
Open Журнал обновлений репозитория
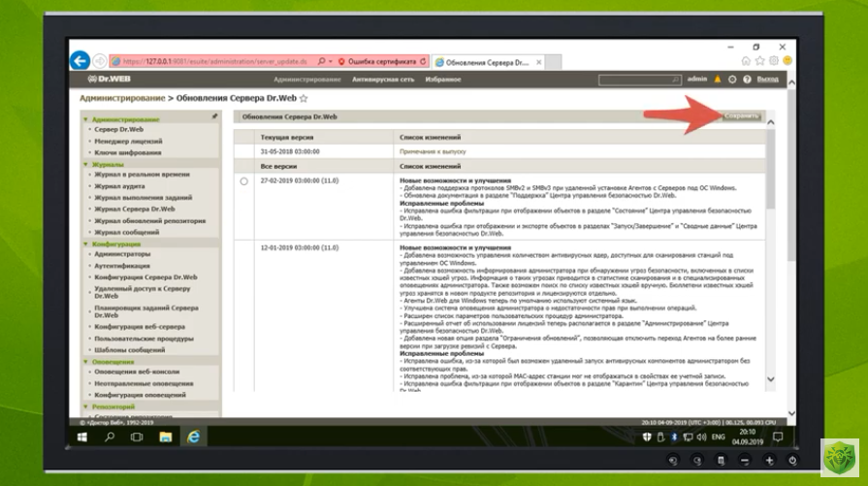click(150, 221)
